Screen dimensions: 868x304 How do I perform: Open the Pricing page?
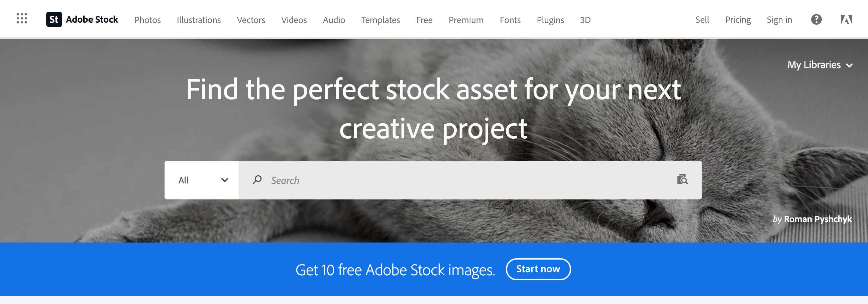point(738,20)
